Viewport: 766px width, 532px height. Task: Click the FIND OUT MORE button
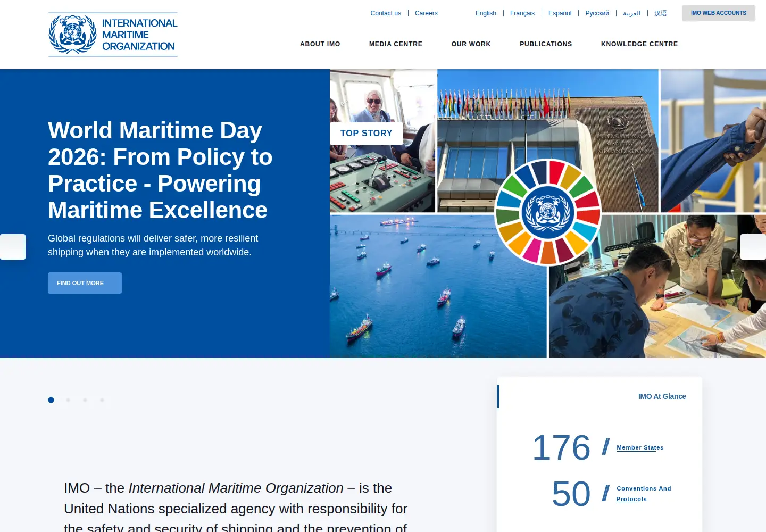tap(85, 283)
